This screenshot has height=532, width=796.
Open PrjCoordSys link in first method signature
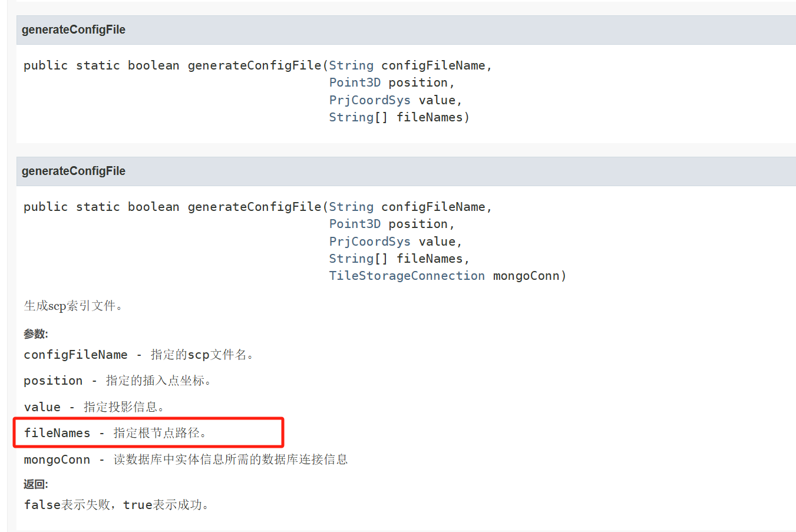point(369,100)
